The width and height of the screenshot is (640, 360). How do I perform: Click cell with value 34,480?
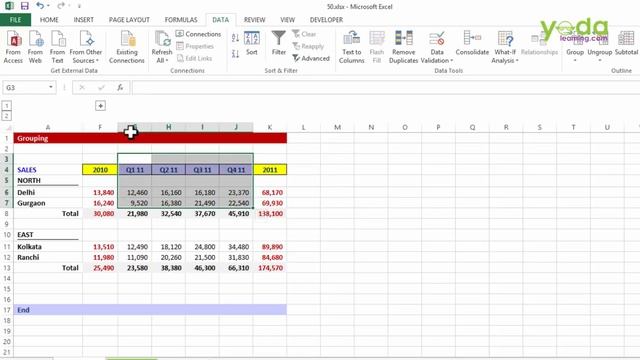236,247
